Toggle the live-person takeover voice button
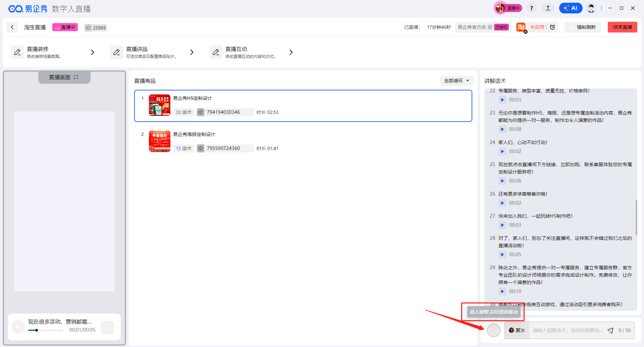The height and width of the screenshot is (347, 644). pos(494,330)
